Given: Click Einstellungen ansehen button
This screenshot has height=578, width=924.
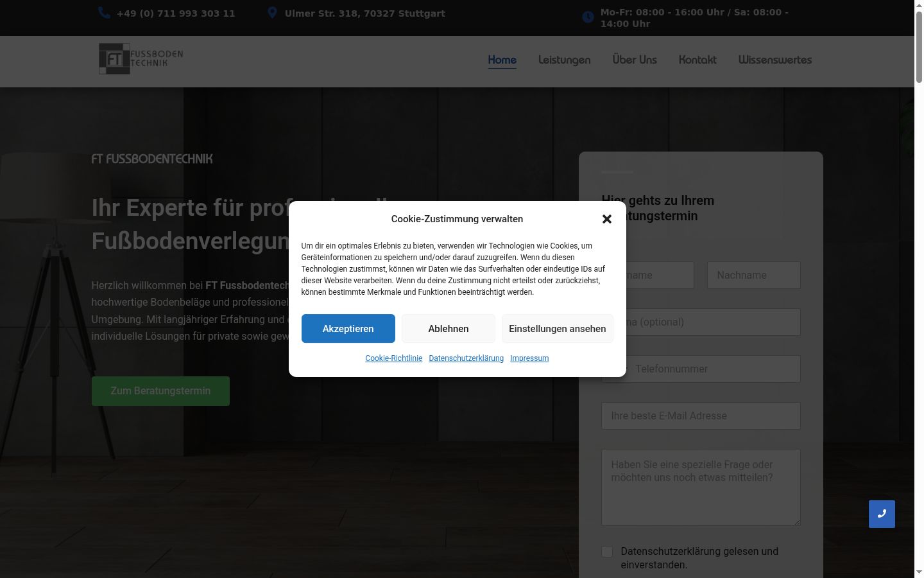Looking at the screenshot, I should (558, 328).
